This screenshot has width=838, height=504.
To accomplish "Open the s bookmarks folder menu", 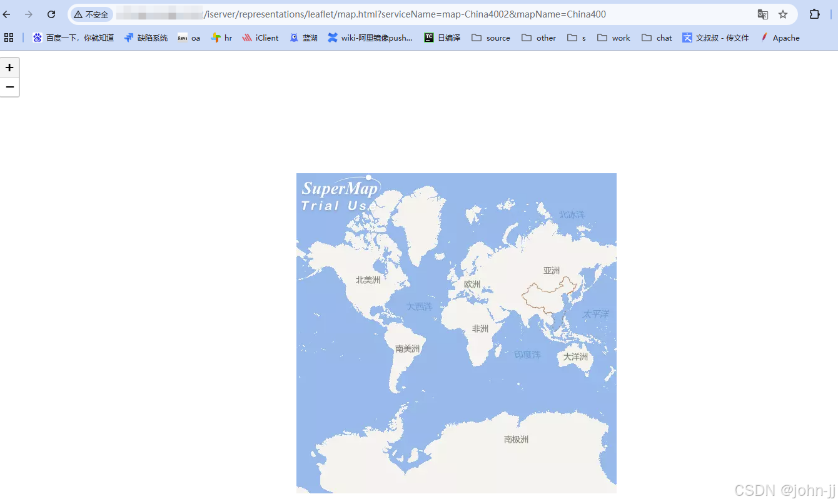I will 577,38.
